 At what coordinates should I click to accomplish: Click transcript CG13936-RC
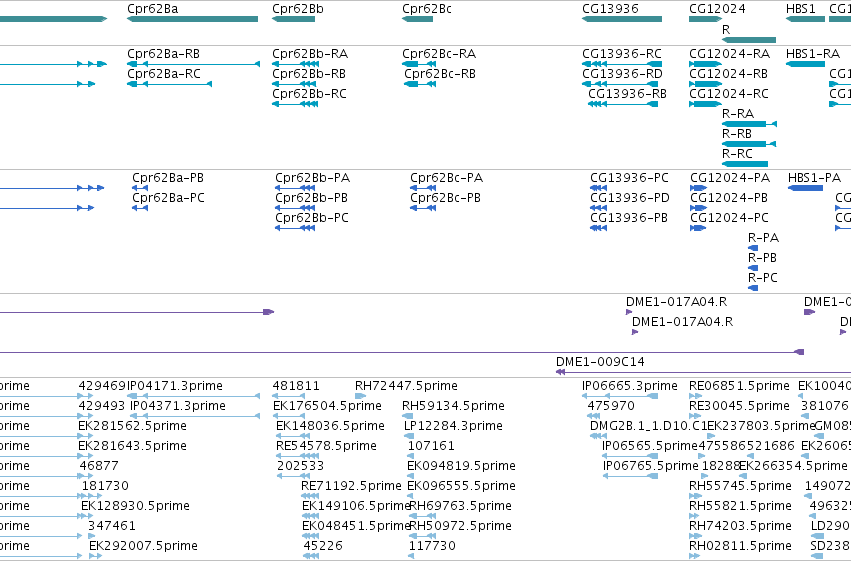pyautogui.click(x=622, y=64)
